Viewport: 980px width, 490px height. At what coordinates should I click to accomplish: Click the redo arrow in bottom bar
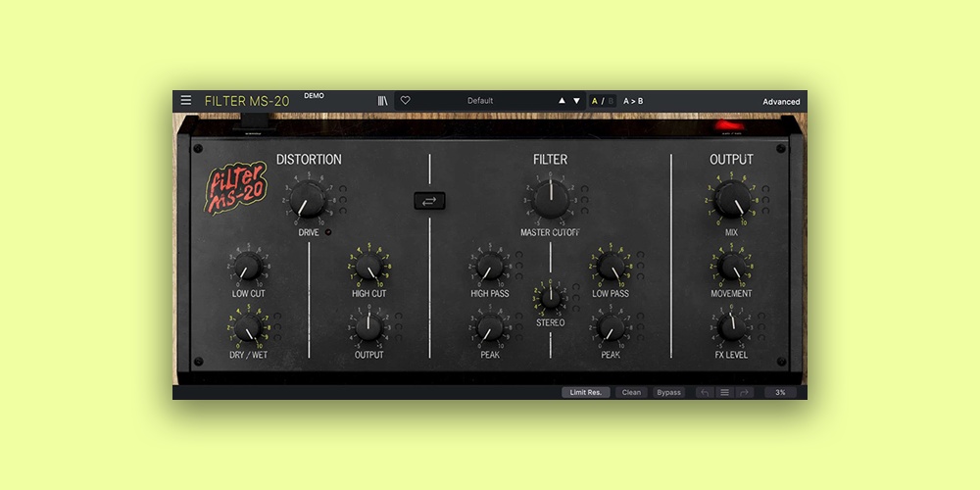(x=745, y=392)
